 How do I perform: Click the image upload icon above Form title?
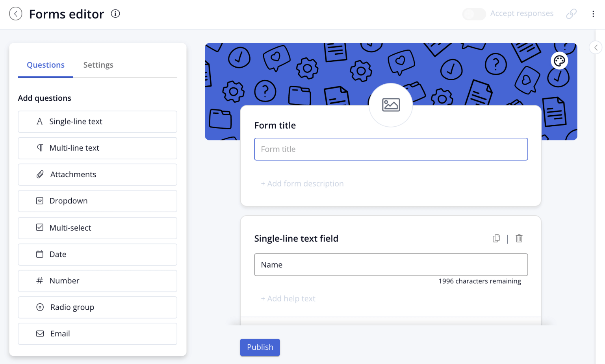pyautogui.click(x=391, y=105)
